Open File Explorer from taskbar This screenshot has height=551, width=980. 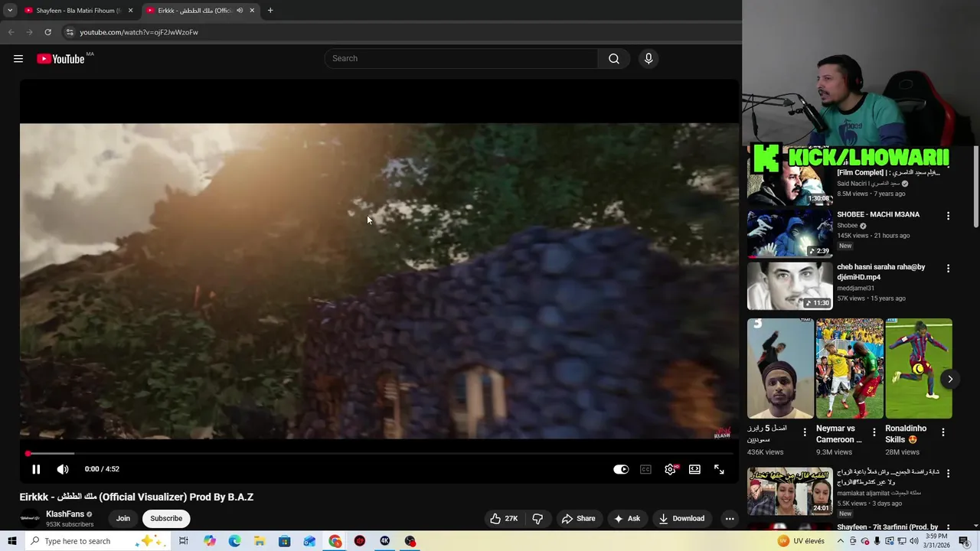click(260, 541)
